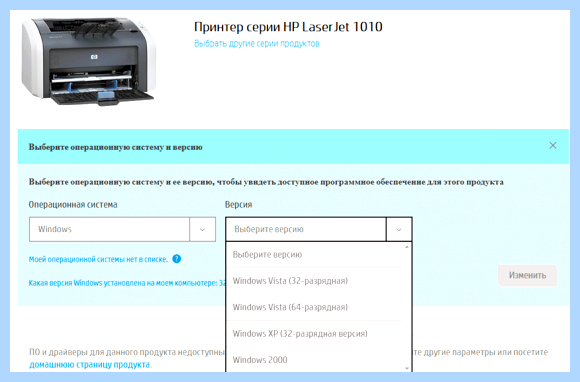Screen dimensions: 580x382
Task: Select 'Выберите версию' placeholder option in list
Action: point(314,254)
